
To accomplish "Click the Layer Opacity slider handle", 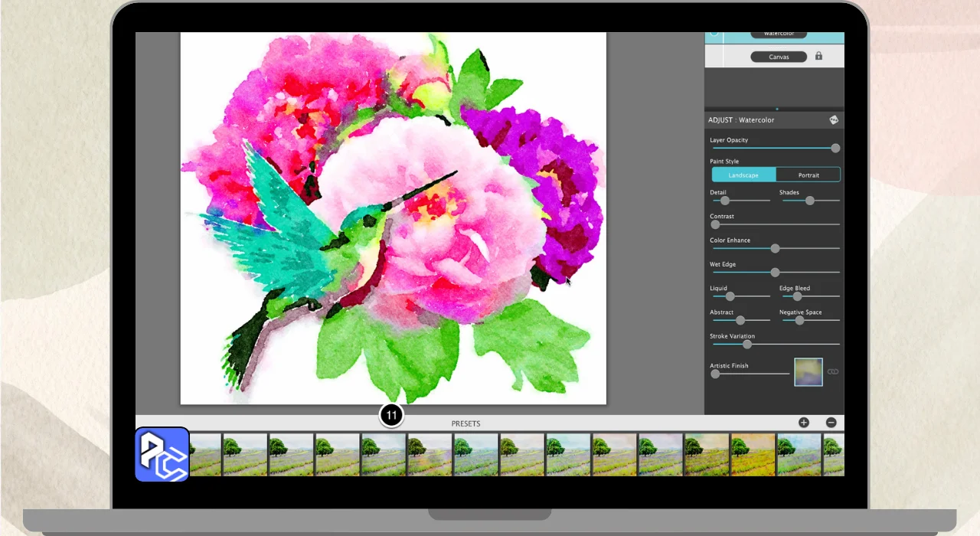I will [x=835, y=148].
